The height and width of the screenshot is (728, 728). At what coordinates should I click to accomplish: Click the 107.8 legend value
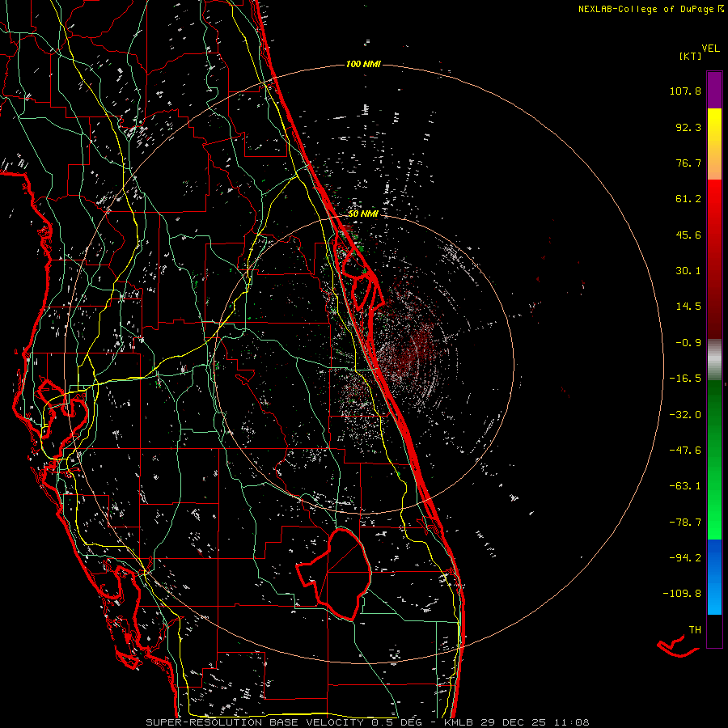[x=685, y=91]
